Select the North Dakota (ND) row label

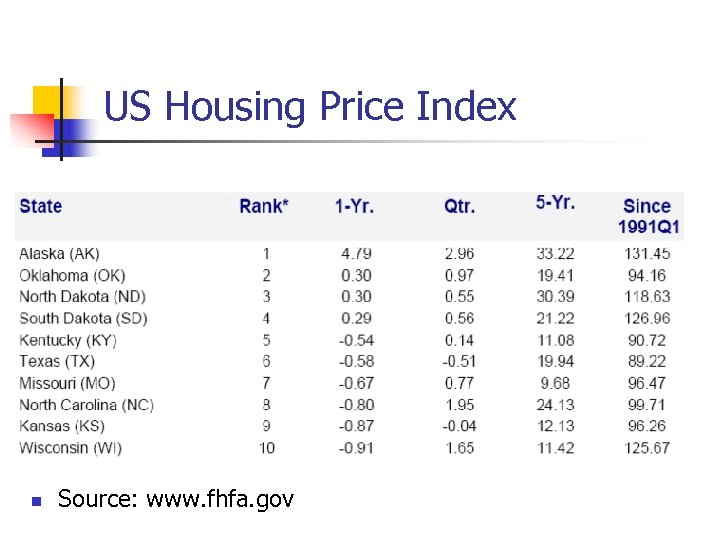coord(83,297)
